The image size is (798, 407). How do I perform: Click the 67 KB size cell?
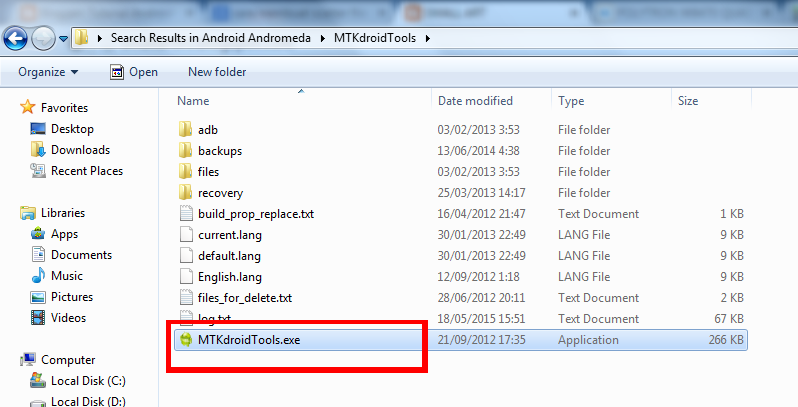pyautogui.click(x=729, y=318)
